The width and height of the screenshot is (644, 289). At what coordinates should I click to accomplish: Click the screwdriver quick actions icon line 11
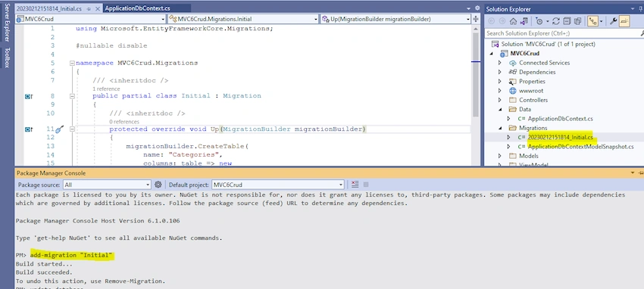click(x=60, y=129)
